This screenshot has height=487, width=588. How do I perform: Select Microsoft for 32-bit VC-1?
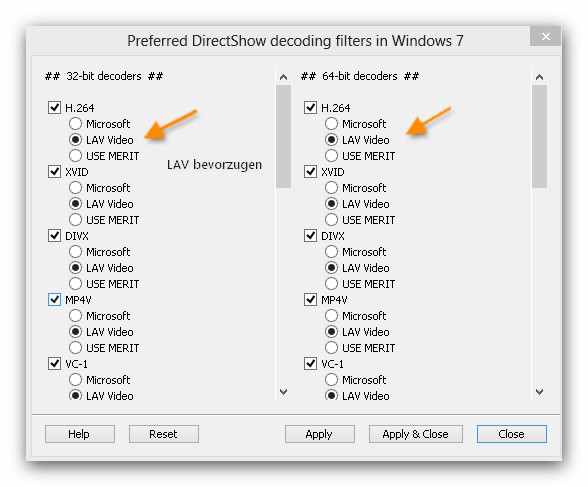(x=75, y=380)
